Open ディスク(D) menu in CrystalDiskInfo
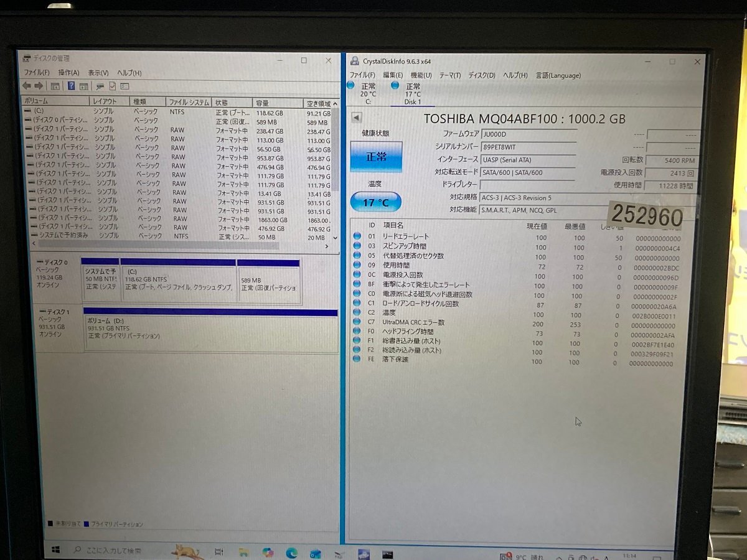 coord(481,75)
